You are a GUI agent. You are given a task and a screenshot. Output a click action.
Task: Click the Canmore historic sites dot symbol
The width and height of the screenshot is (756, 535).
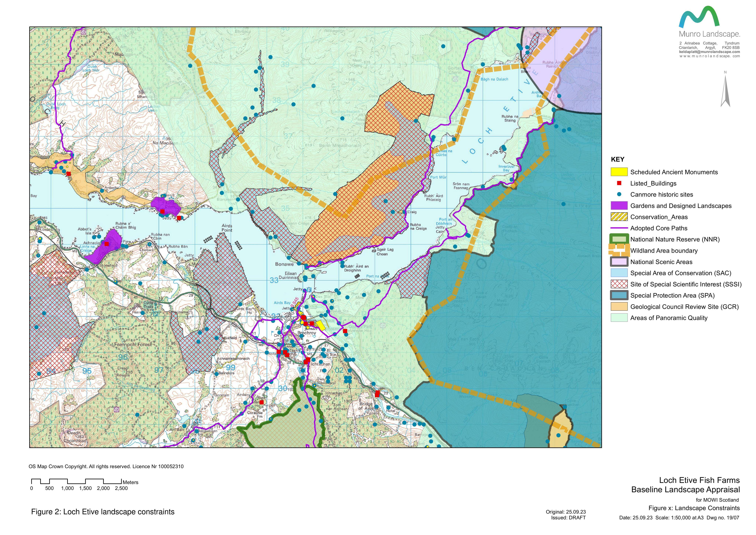(619, 194)
